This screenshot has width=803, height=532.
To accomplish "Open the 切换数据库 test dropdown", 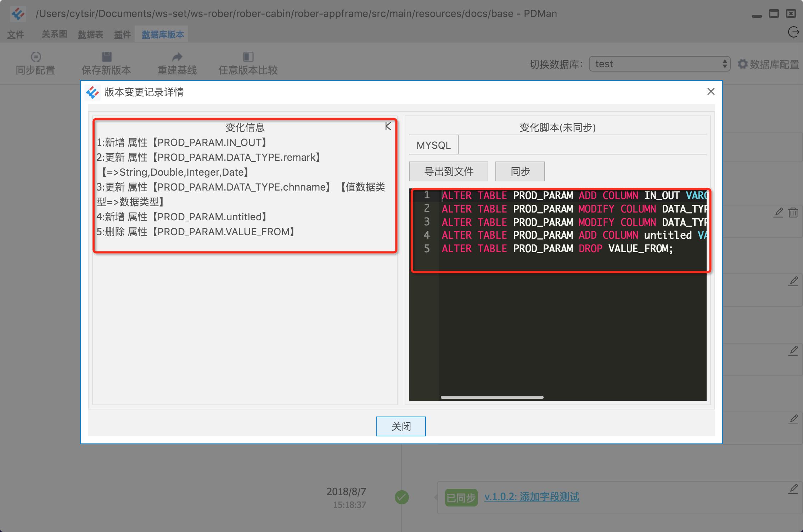I will point(659,64).
